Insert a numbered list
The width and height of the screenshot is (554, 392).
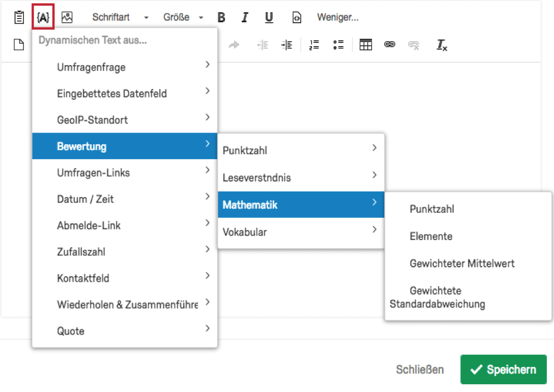[314, 45]
